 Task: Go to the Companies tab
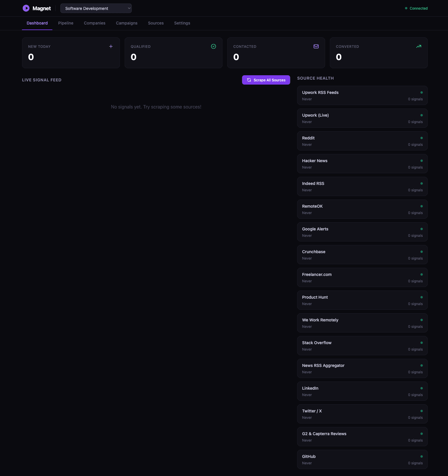point(94,23)
